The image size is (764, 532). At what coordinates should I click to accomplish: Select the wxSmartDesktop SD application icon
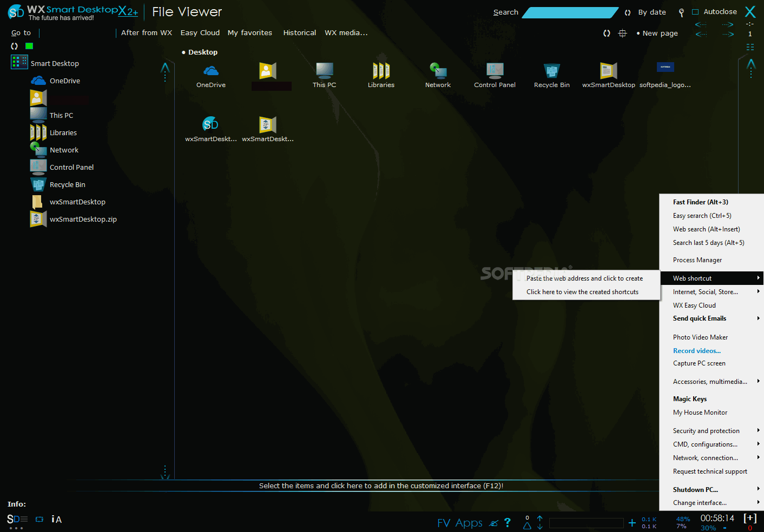[210, 124]
